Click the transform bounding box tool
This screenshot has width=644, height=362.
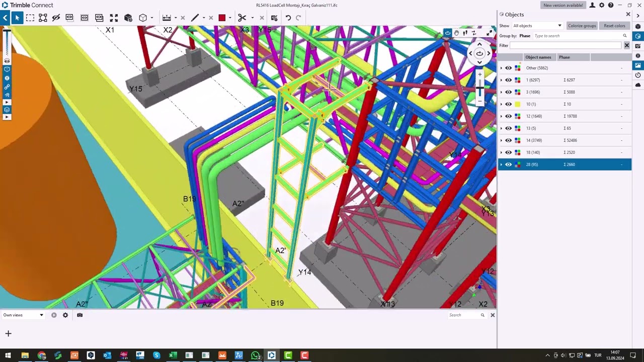(x=43, y=18)
